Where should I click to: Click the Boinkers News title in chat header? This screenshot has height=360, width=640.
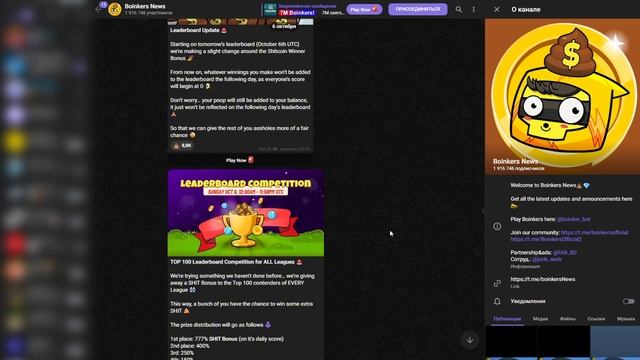(145, 6)
